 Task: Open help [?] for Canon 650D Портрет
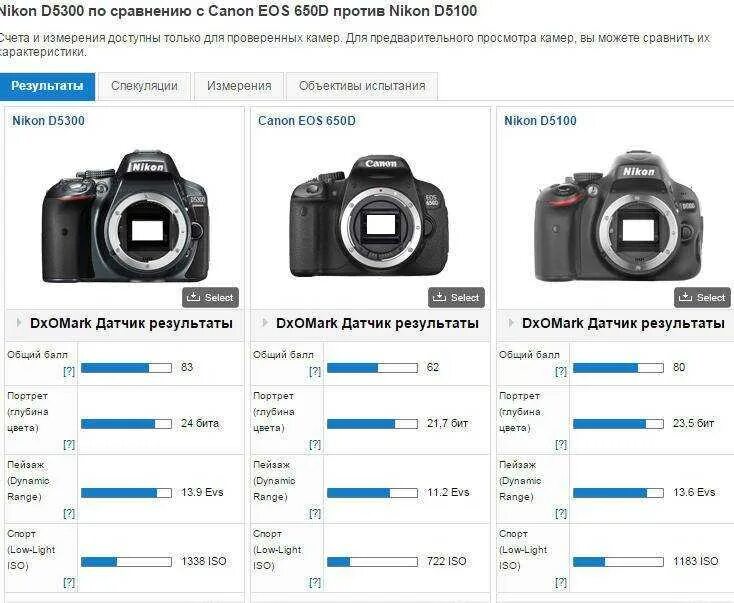tap(315, 444)
